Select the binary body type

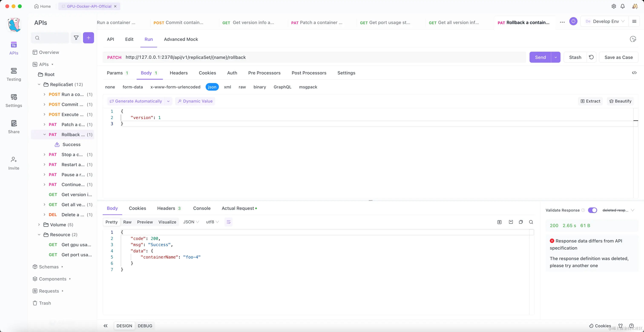260,87
